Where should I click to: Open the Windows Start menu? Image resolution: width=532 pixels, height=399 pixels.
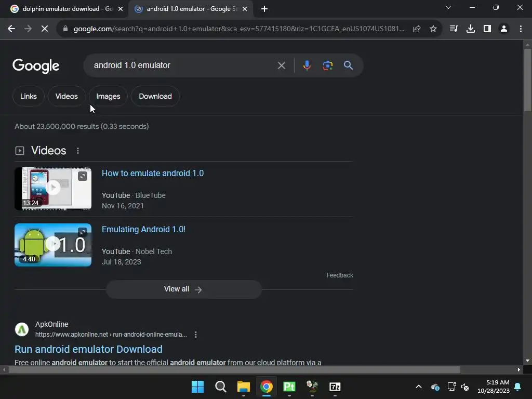pos(197,387)
